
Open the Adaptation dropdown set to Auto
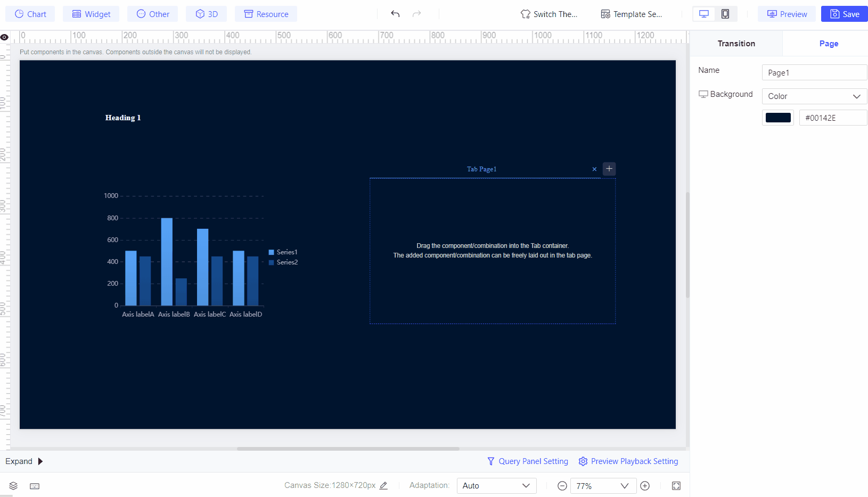click(x=496, y=486)
